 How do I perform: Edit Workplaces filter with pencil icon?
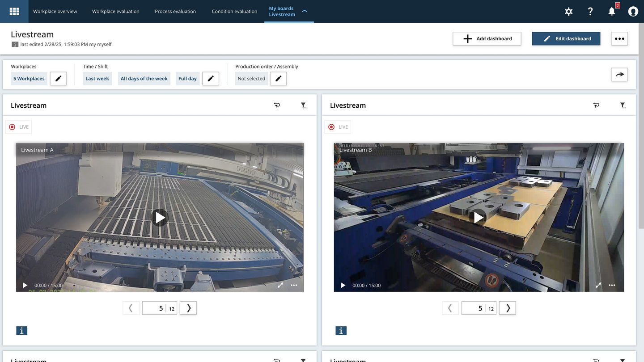[x=58, y=79]
